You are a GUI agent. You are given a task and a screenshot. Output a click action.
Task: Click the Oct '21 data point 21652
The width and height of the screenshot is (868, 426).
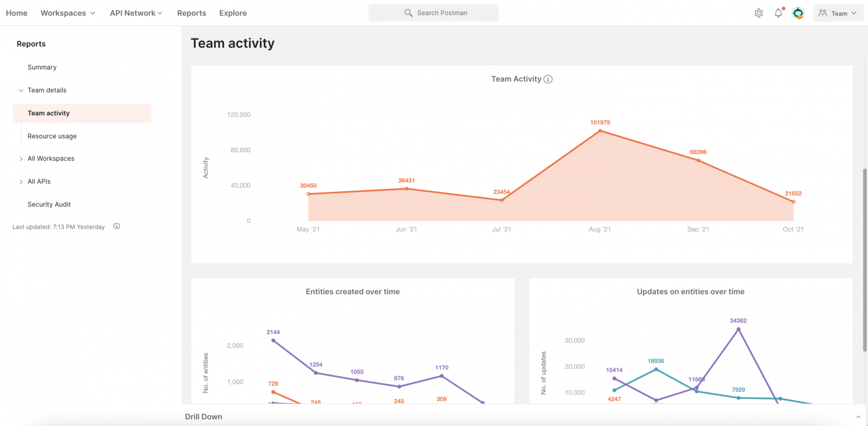click(x=793, y=202)
